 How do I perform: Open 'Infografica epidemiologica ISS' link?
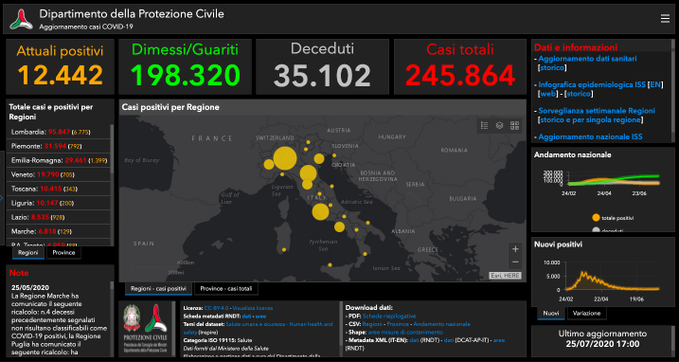592,85
